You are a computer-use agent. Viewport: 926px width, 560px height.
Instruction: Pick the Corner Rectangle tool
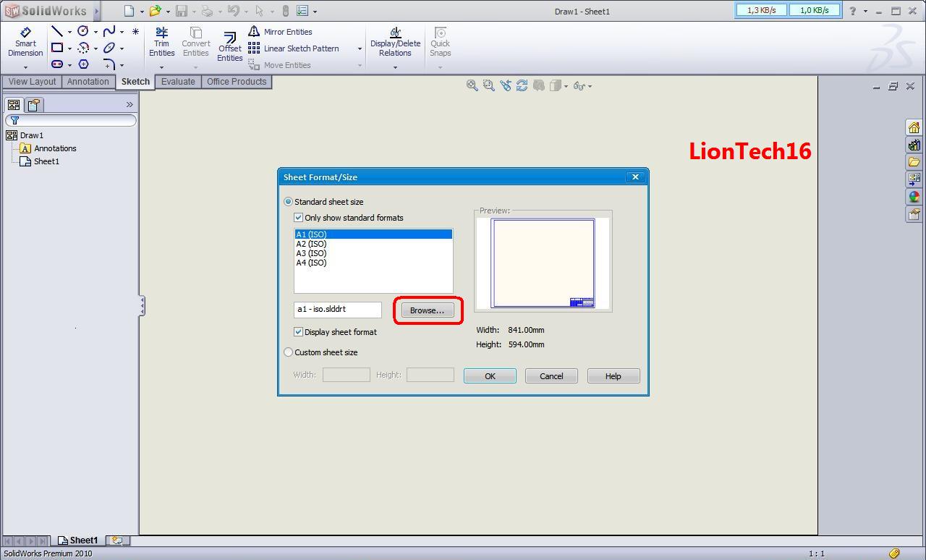click(x=56, y=48)
